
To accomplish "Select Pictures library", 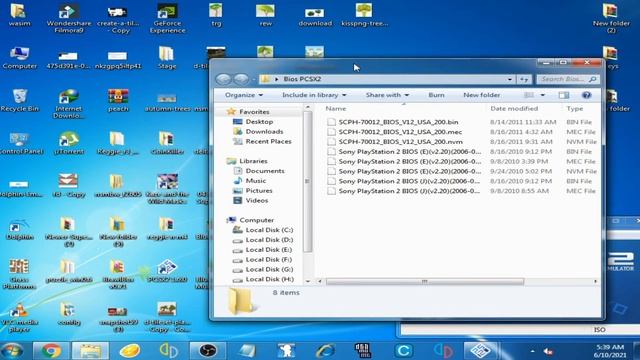I will (x=259, y=191).
